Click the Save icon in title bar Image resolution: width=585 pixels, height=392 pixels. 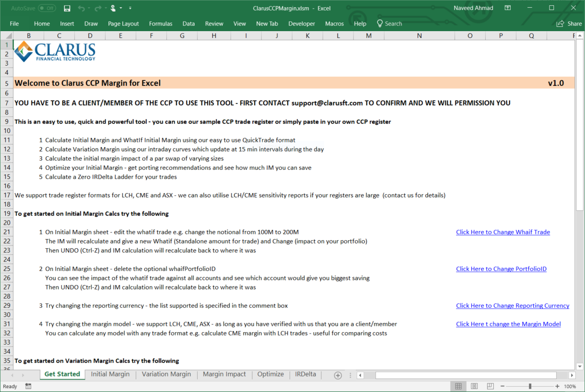point(67,8)
